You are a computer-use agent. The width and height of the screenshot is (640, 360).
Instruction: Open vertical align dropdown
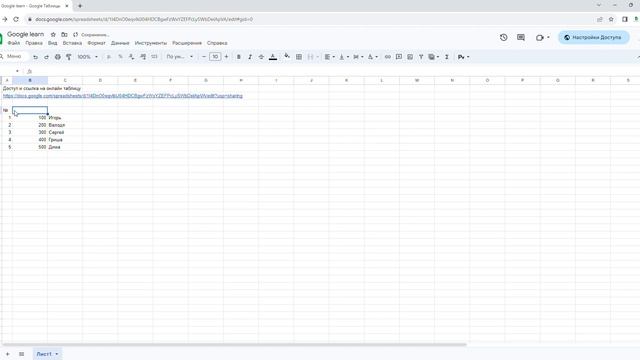point(344,57)
